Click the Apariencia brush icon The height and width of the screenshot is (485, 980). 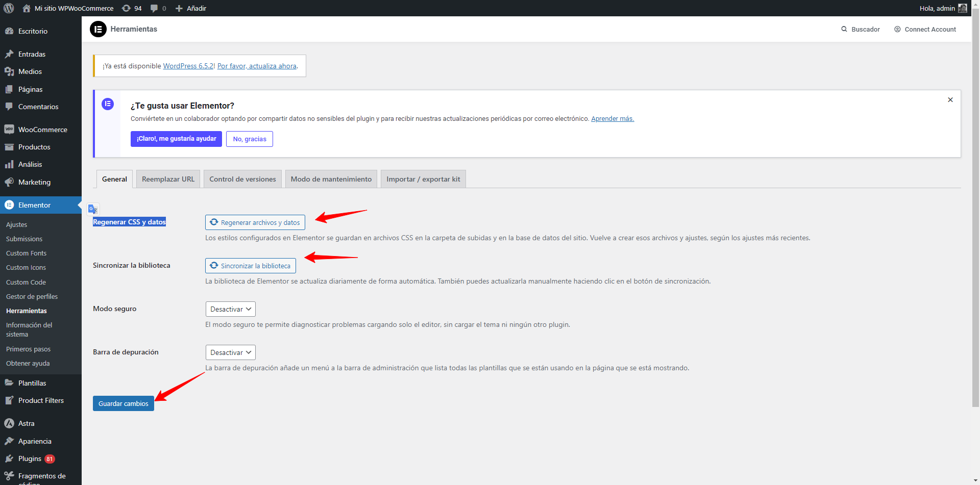(x=9, y=441)
